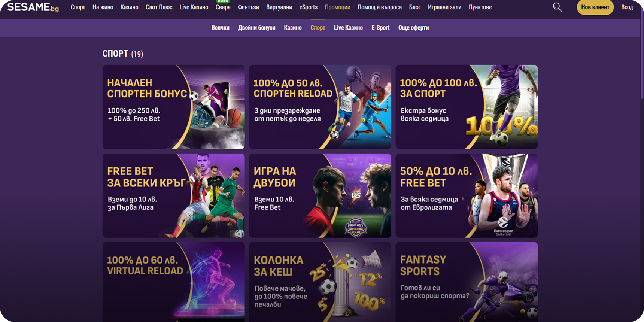Open the Слот Плюс menu item
Screen dimensions: 644x322
tap(159, 7)
